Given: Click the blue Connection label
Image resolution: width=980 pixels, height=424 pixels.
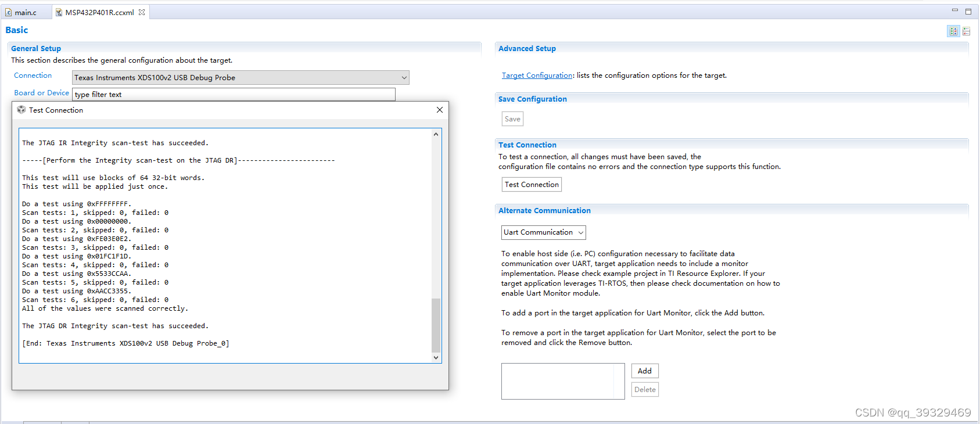Looking at the screenshot, I should (x=33, y=76).
